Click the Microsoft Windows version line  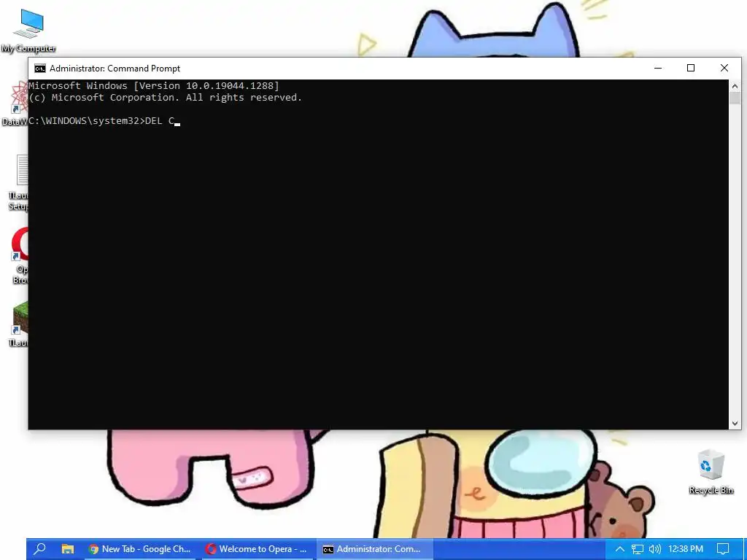coord(154,86)
